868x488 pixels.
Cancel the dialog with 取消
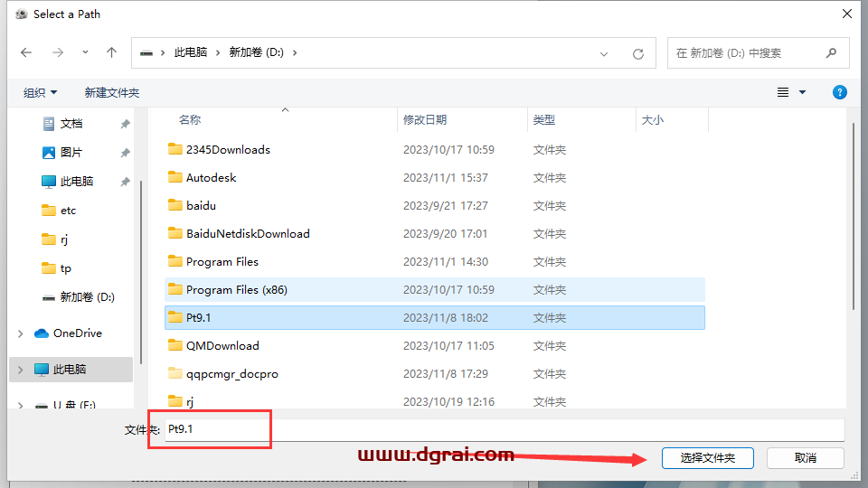(x=805, y=458)
